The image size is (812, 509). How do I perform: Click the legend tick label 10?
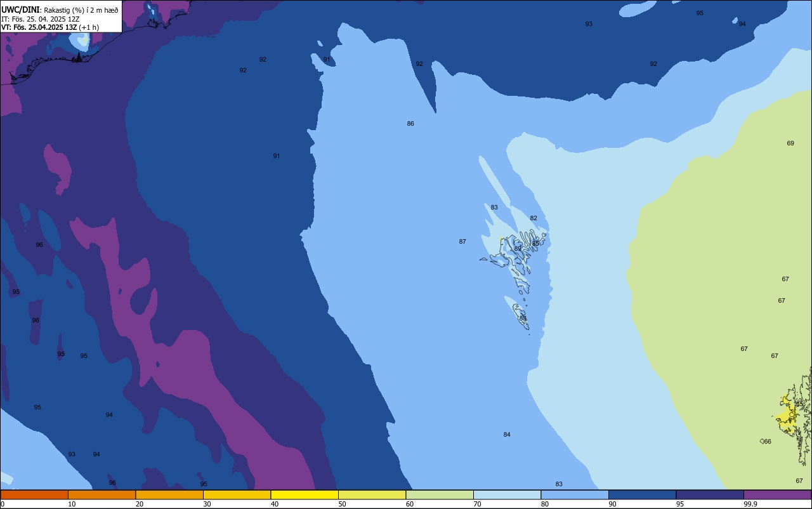click(72, 504)
